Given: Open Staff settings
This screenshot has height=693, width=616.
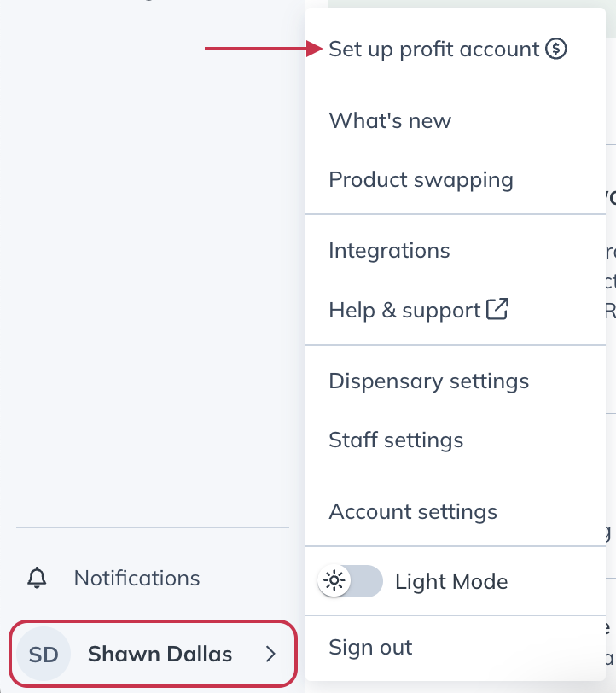Looking at the screenshot, I should (x=456, y=440).
